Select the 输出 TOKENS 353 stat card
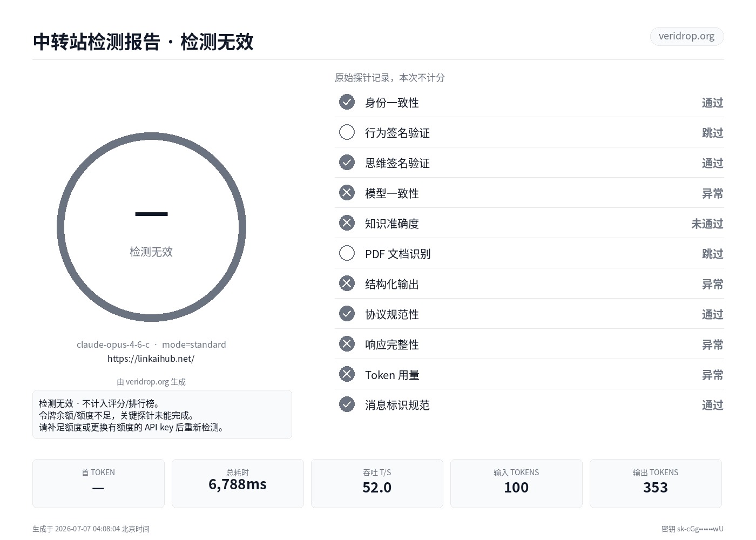 (x=656, y=483)
